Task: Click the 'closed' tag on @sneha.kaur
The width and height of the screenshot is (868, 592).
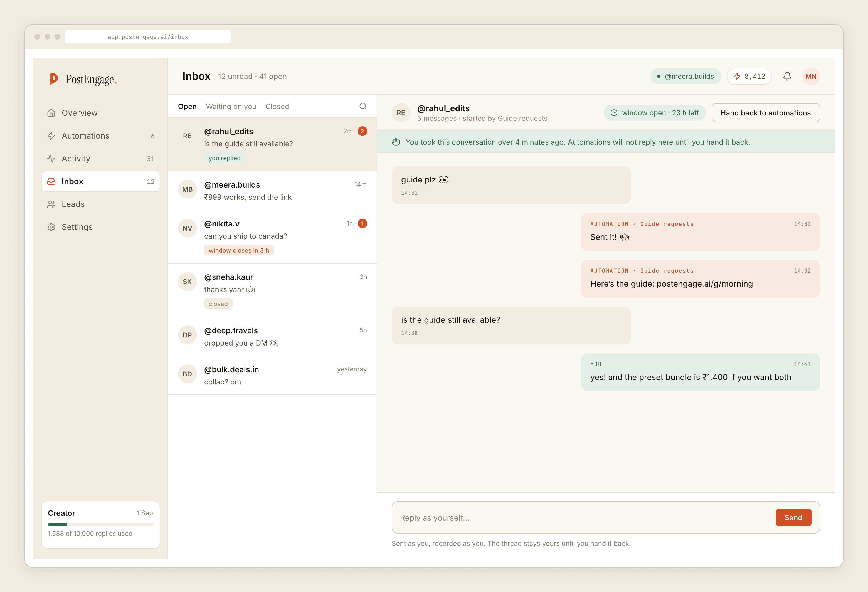Action: point(218,304)
